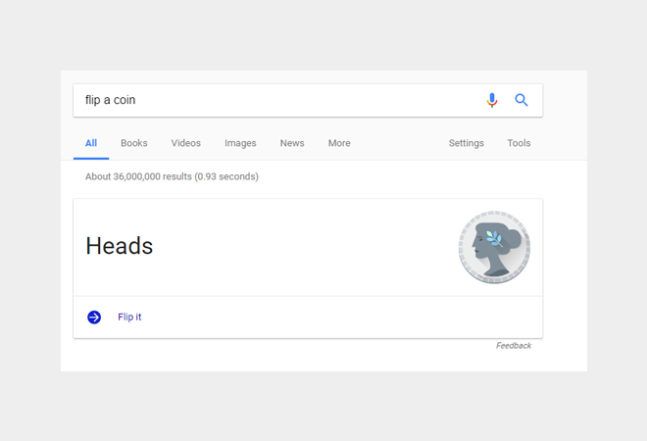Expand the More search categories menu
This screenshot has width=647, height=441.
click(x=339, y=143)
